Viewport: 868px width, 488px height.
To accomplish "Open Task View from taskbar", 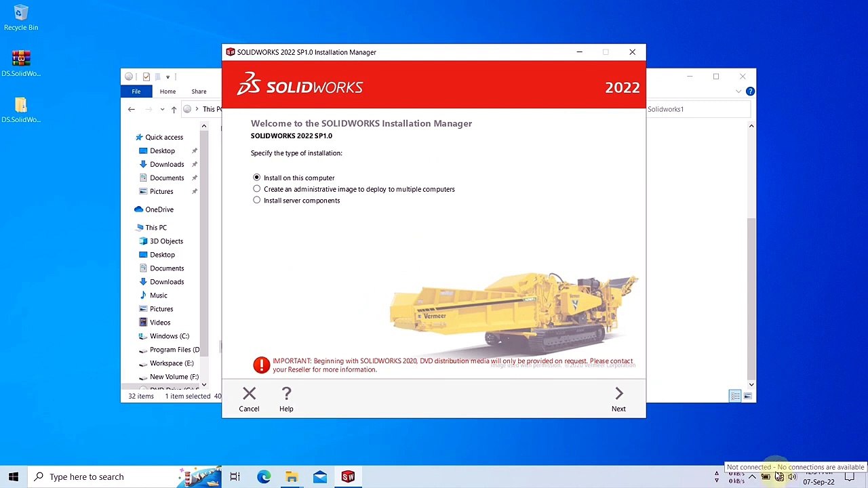I will (235, 476).
